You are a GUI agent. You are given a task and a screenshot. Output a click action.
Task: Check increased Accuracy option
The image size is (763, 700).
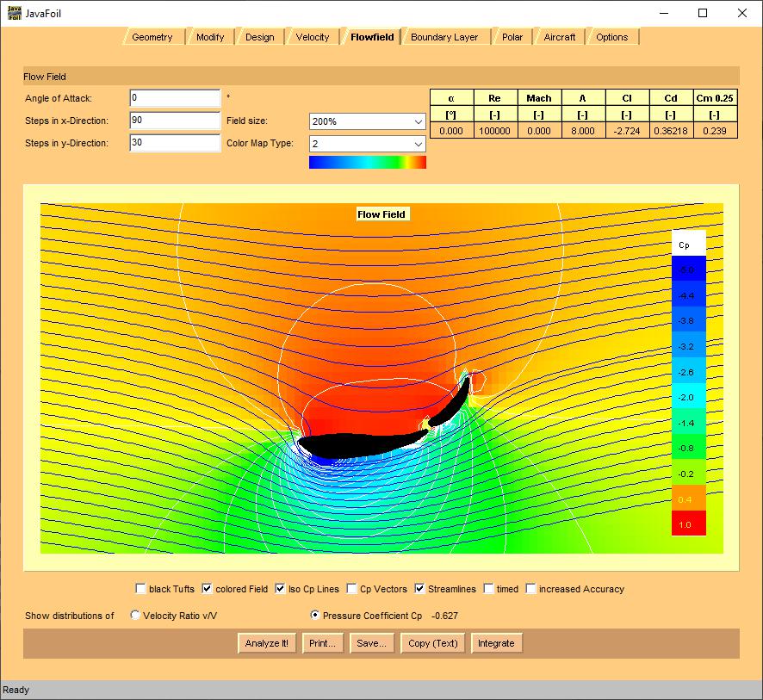(530, 589)
